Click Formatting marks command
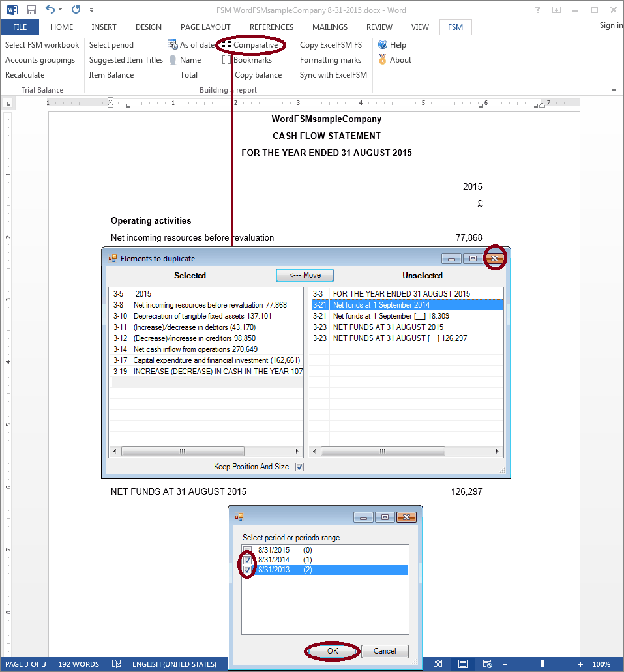Screen dimensions: 624x672 point(330,60)
